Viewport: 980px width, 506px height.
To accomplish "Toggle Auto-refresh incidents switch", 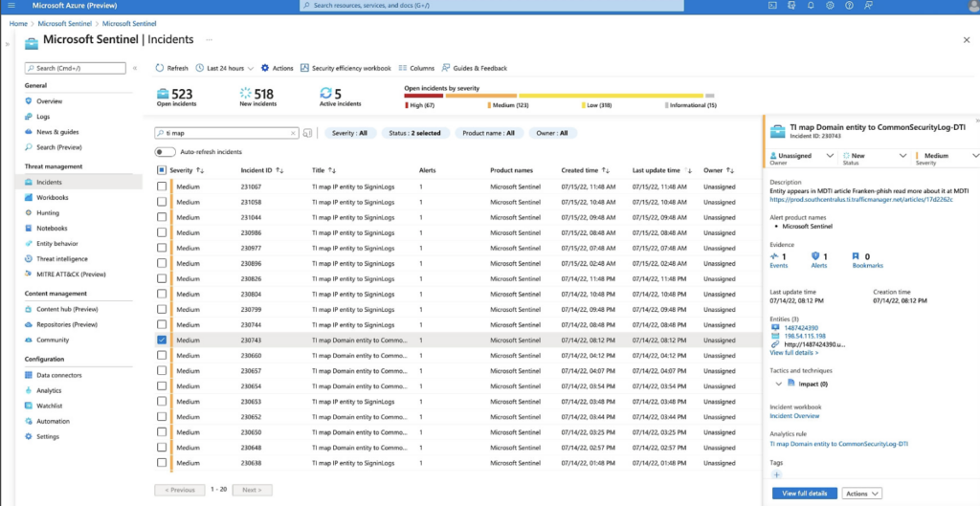I will point(165,152).
